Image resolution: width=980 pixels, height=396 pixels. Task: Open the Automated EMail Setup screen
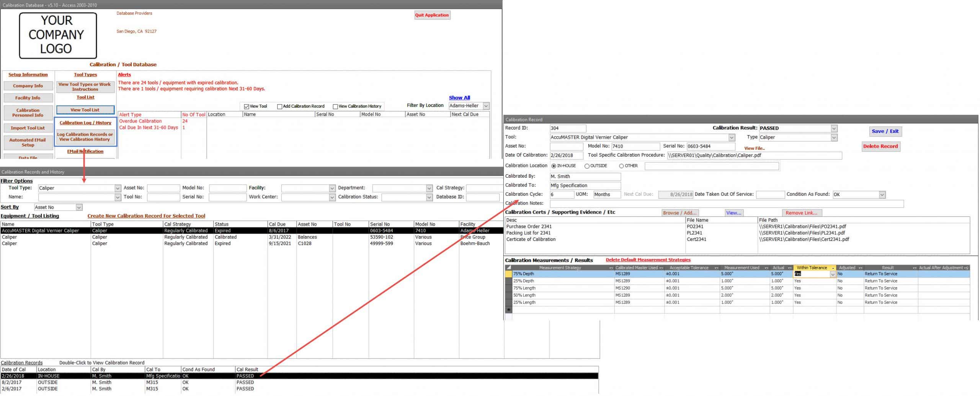coord(28,142)
